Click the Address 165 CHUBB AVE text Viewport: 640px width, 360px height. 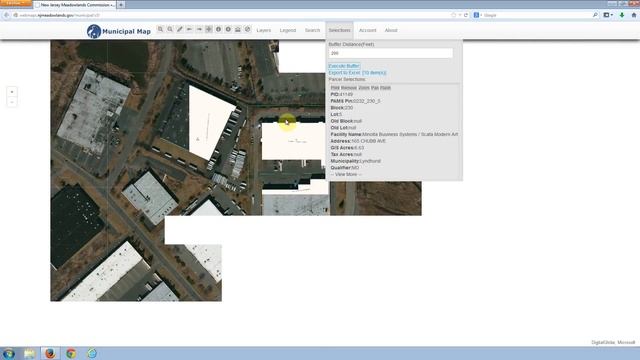(358, 141)
